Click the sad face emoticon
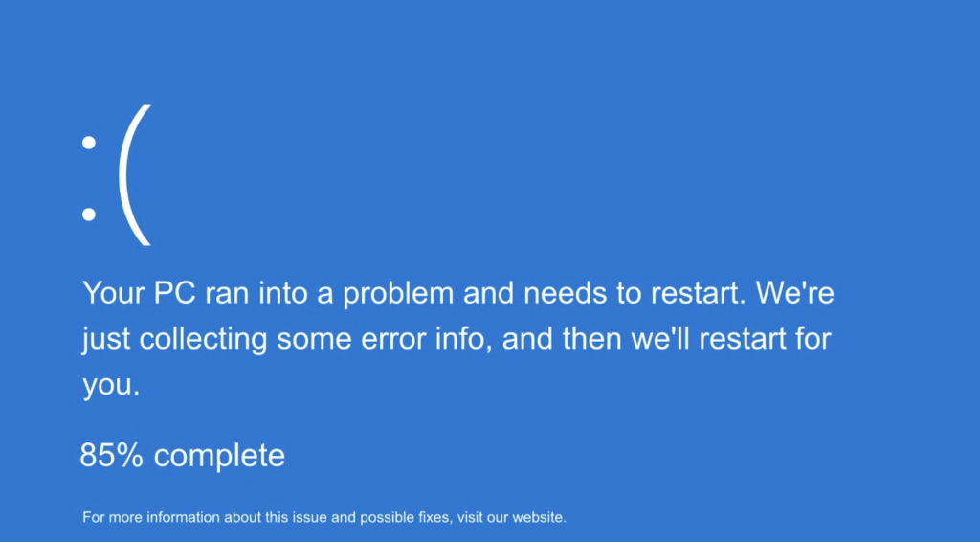 (x=117, y=175)
